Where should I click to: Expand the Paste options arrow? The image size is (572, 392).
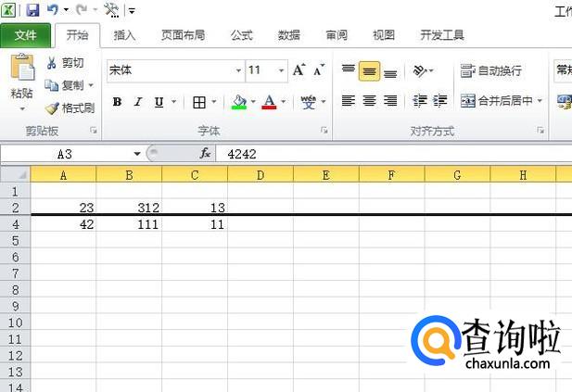[22, 109]
